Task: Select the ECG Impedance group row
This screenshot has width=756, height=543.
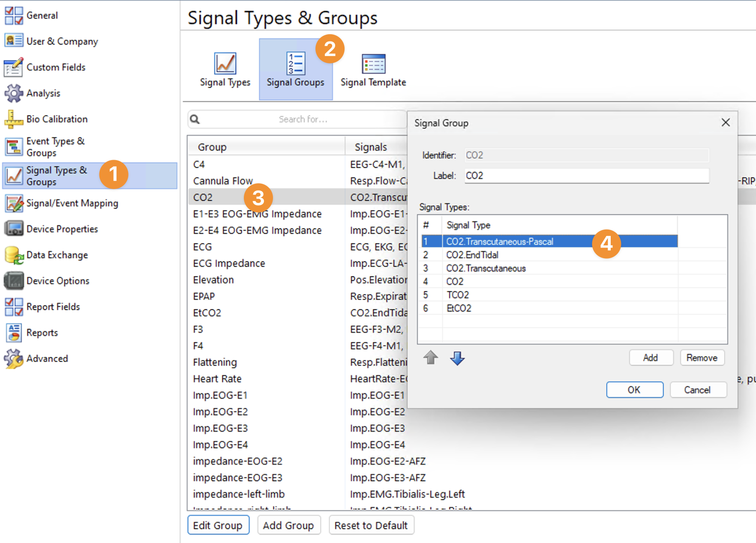Action: pos(266,263)
